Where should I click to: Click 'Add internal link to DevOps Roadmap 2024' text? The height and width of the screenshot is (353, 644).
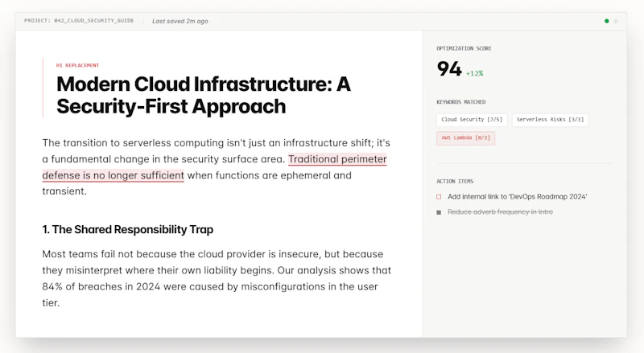click(x=517, y=197)
